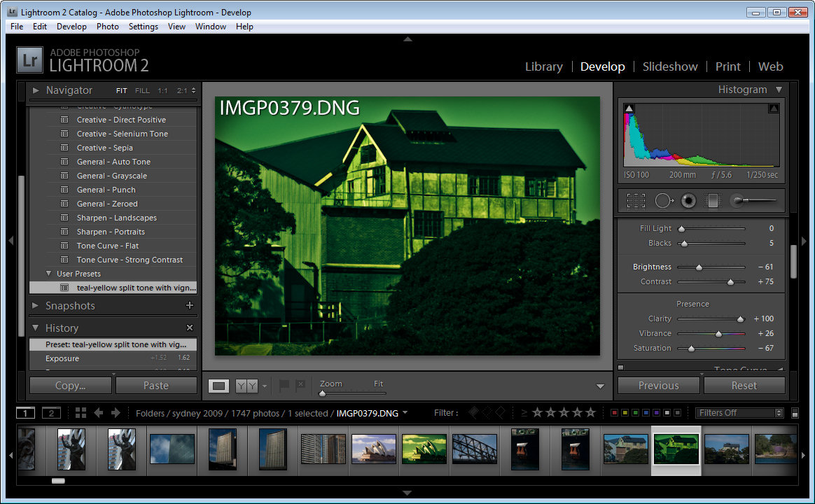Switch to the Library module
The image size is (815, 504).
(x=543, y=66)
